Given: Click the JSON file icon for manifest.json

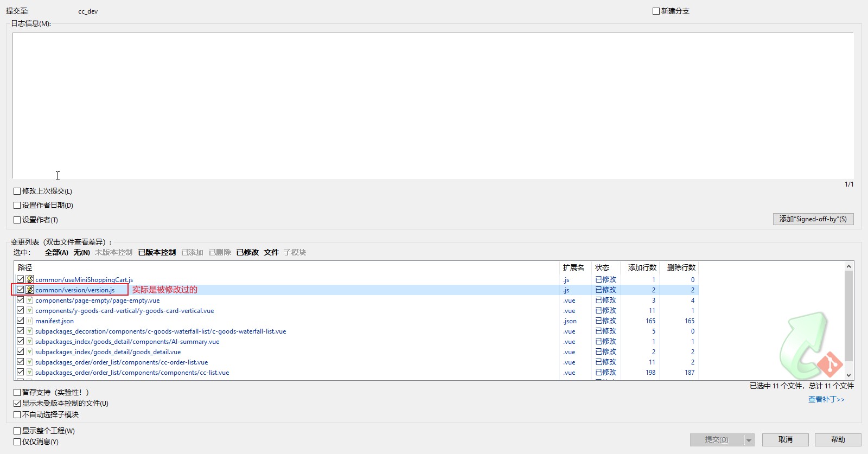Looking at the screenshot, I should coord(30,321).
